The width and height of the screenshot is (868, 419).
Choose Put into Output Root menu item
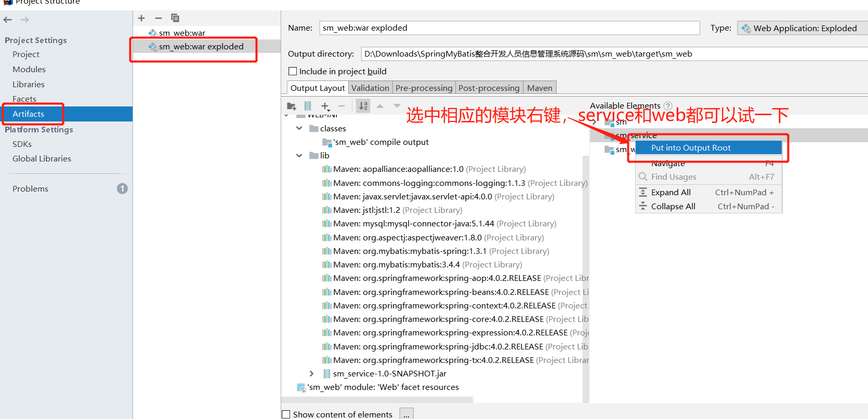pyautogui.click(x=708, y=148)
